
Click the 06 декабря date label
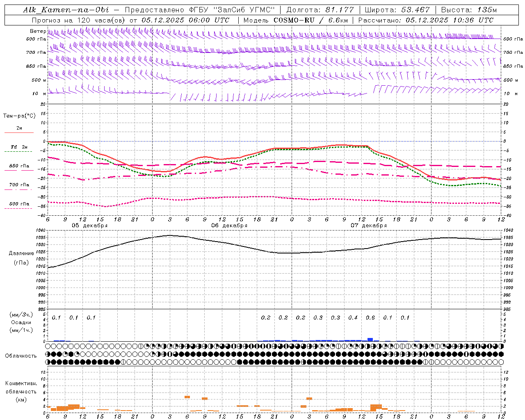[x=229, y=226]
